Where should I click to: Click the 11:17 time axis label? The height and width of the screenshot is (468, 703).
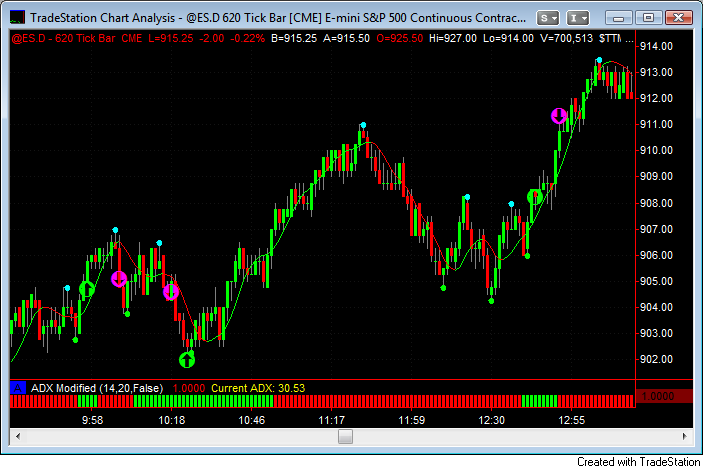(331, 420)
